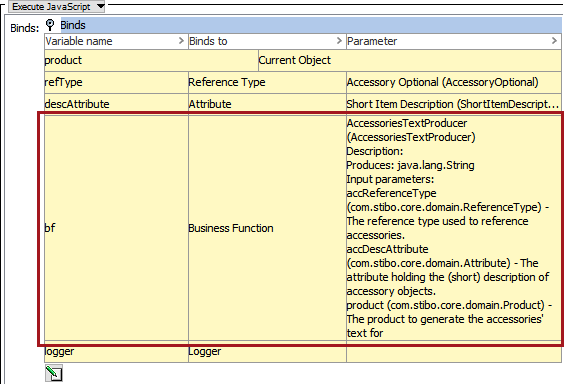Click the edit binds pencil icon
This screenshot has height=384, width=564.
tap(54, 373)
